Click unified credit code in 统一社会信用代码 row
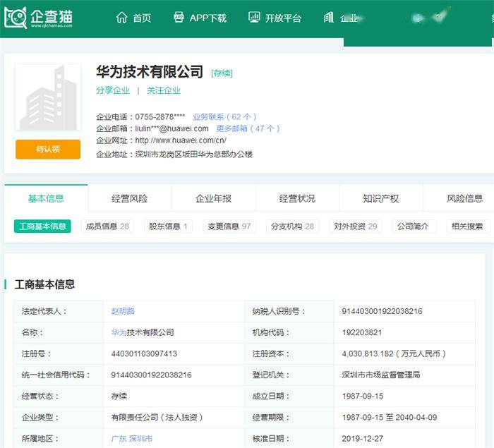Screen dimensions: 494x448 tap(151, 375)
